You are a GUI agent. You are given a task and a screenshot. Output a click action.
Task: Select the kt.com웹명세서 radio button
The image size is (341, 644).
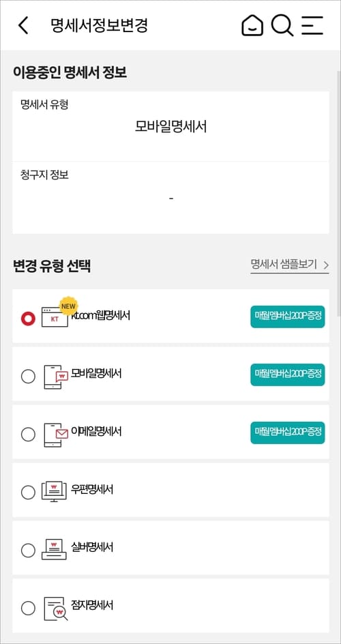[28, 319]
